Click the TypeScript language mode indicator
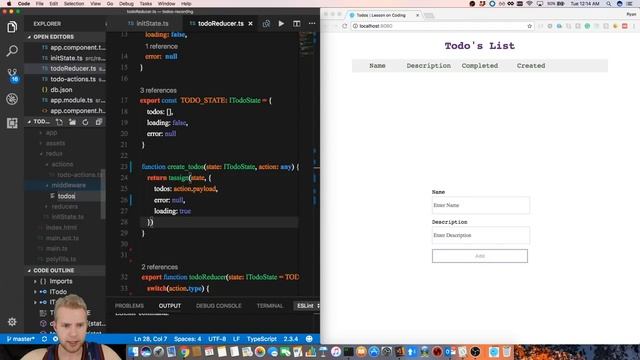 tap(262, 339)
